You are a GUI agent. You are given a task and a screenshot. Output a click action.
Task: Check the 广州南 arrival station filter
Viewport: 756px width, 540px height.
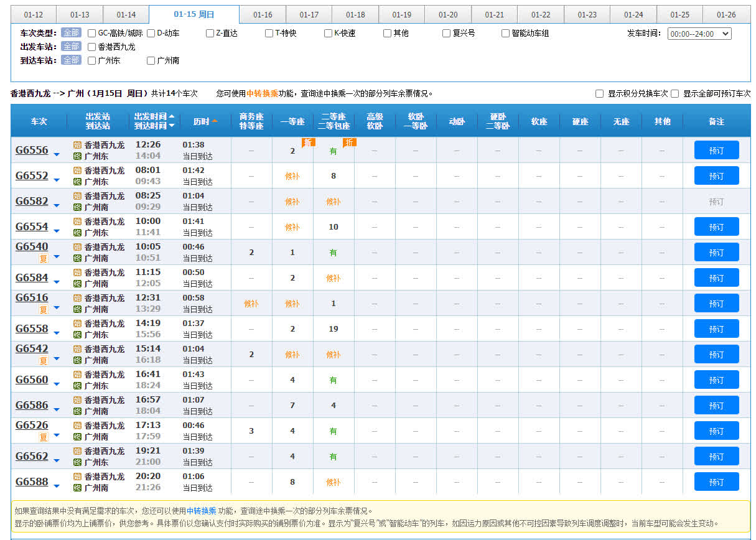(x=151, y=60)
